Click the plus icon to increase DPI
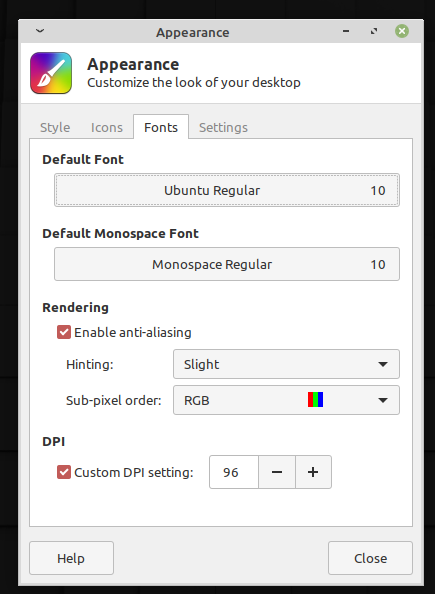 pos(313,472)
